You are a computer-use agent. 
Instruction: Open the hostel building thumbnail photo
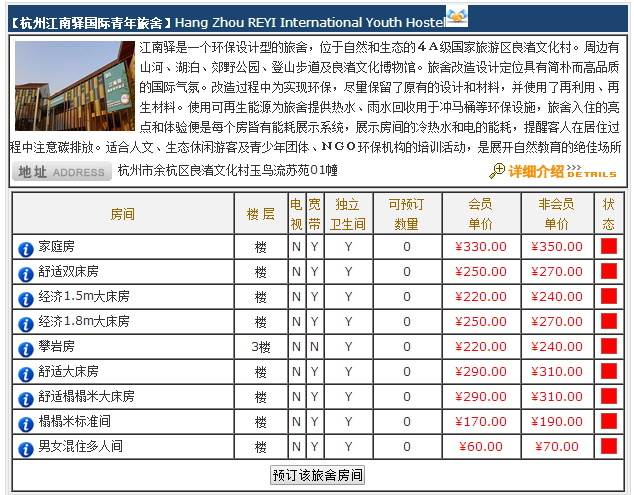[75, 86]
